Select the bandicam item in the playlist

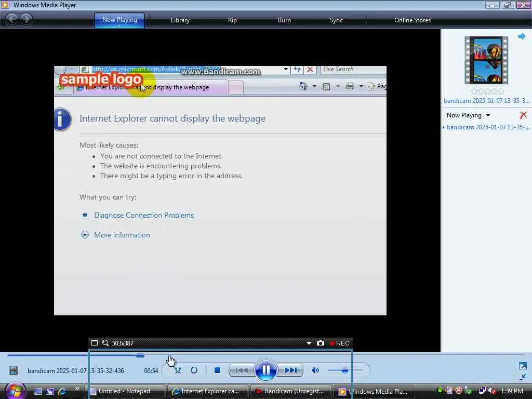click(487, 127)
